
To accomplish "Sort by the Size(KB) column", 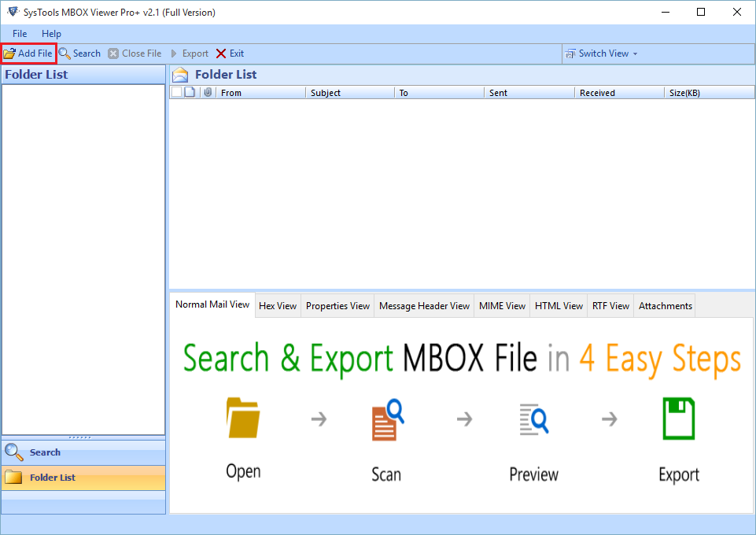I will point(710,93).
